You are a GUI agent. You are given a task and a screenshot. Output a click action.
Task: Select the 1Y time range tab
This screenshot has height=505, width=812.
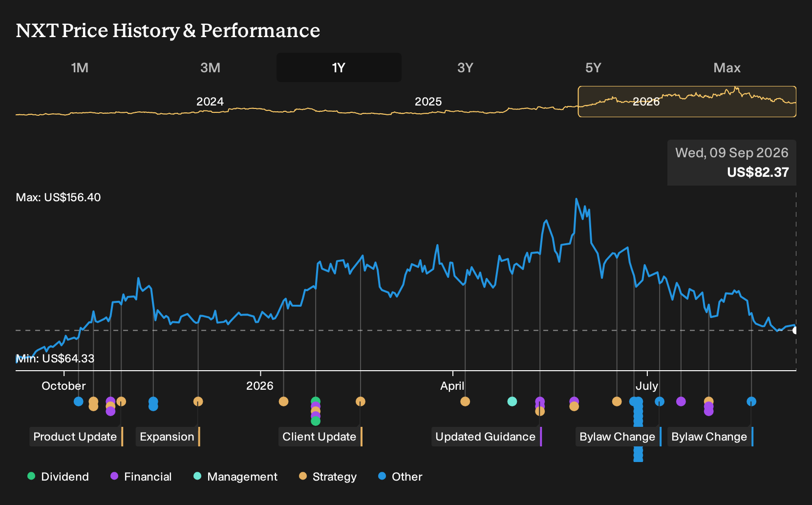coord(339,67)
